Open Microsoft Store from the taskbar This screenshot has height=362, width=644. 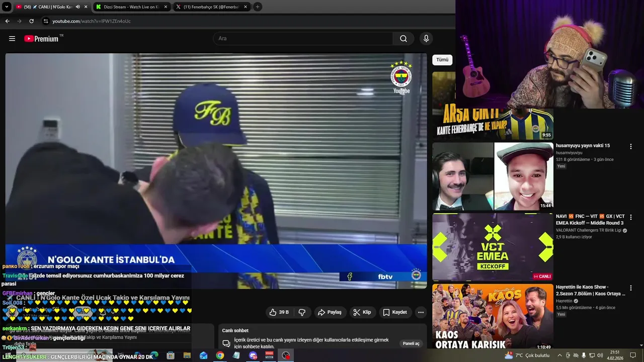tap(171, 355)
